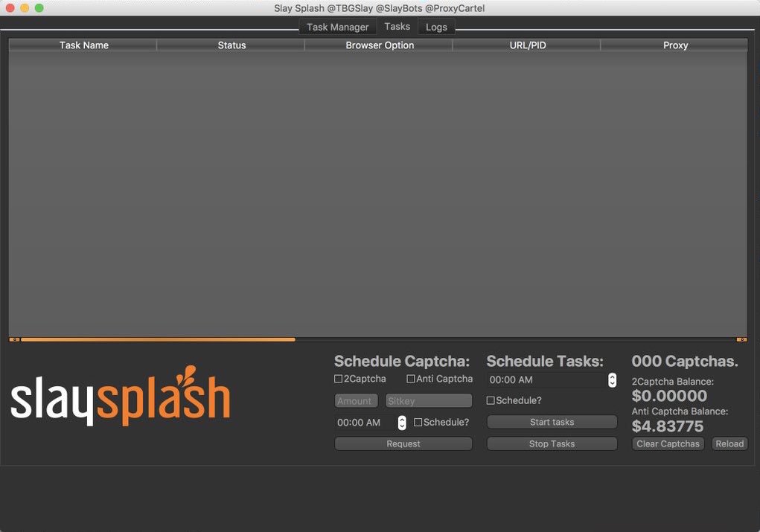Screen dimensions: 760x532
Task: Click the $4.83775 Anti Captcha balance
Action: tap(668, 426)
